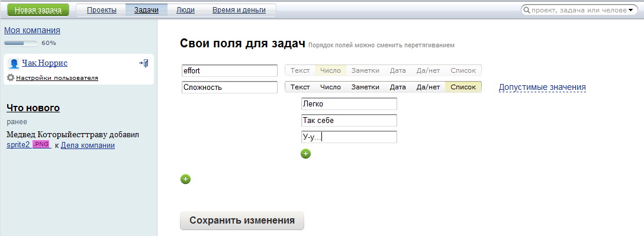
Task: Click the pink PNG file badge
Action: (41, 144)
